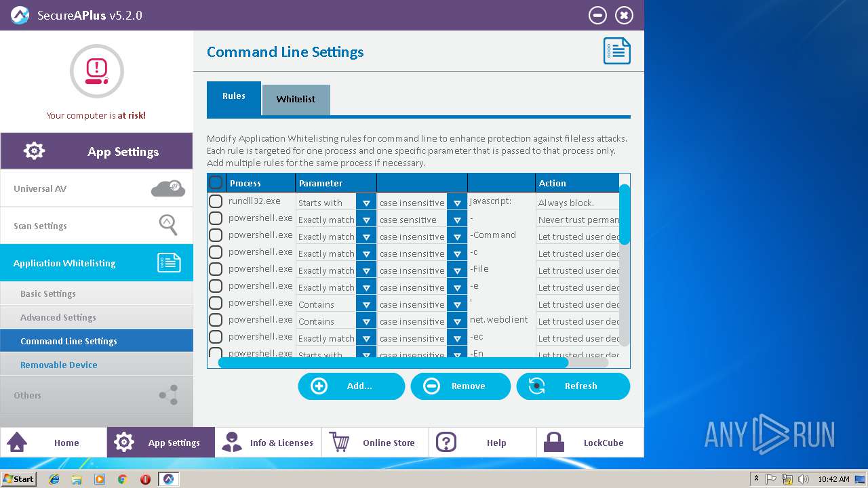
Task: Click the LockCube padlock icon
Action: coord(554,442)
